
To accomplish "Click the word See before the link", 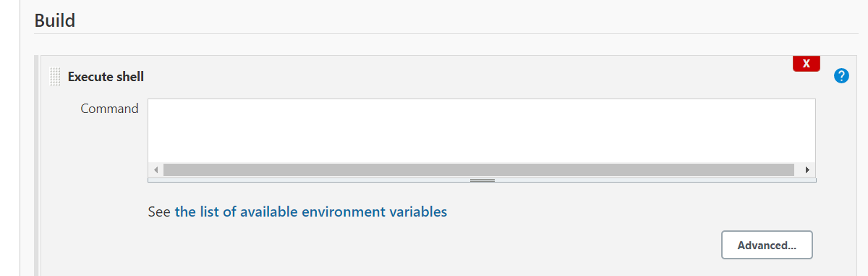I will [159, 212].
